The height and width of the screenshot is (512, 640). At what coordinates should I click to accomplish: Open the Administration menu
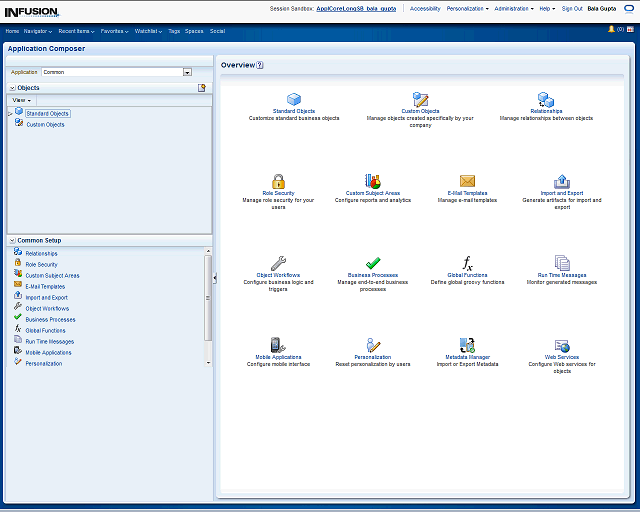(x=514, y=8)
